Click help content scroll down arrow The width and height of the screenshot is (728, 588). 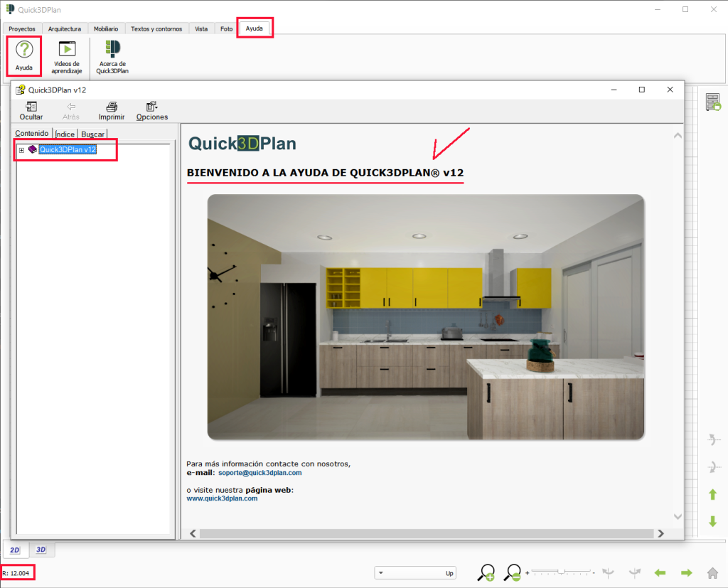tap(678, 516)
